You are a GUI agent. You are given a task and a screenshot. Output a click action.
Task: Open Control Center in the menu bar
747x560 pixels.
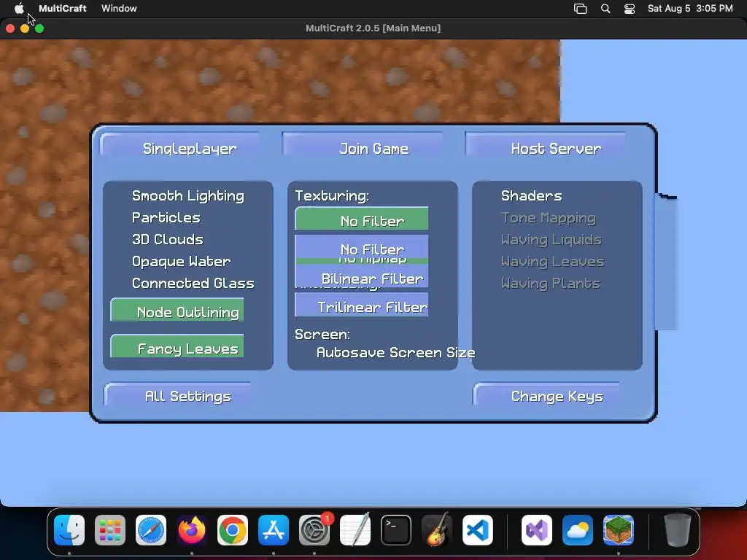tap(630, 8)
